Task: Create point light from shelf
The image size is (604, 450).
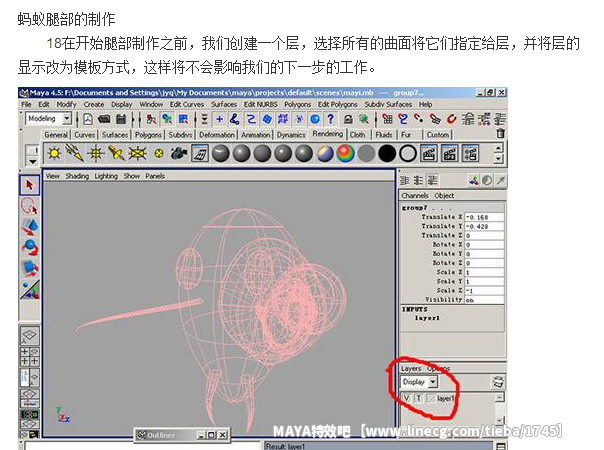Action: point(96,154)
